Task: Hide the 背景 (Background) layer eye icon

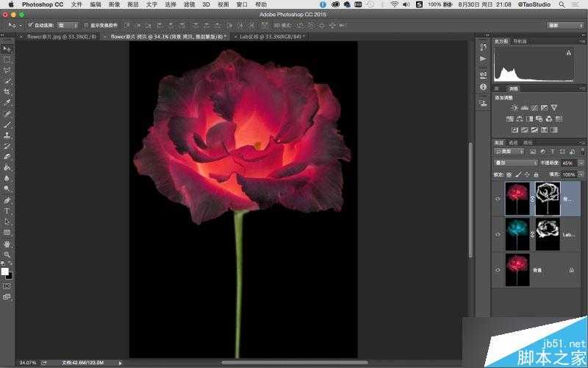Action: click(x=498, y=270)
